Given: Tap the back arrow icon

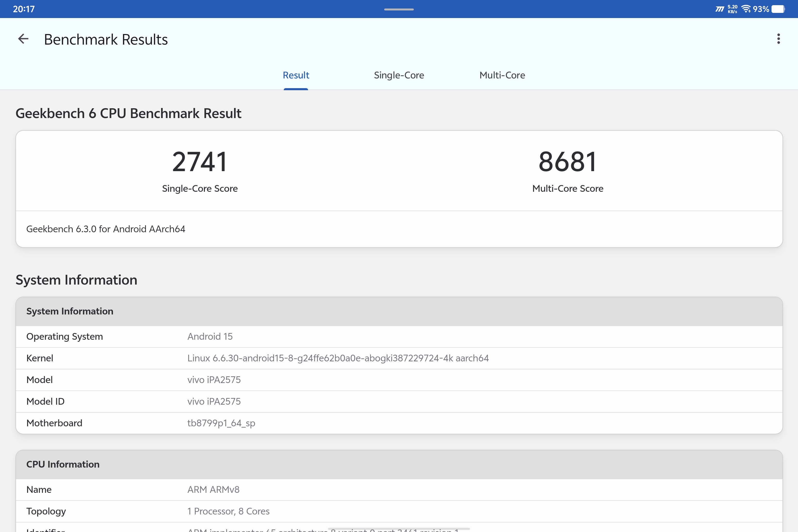Looking at the screenshot, I should [23, 39].
